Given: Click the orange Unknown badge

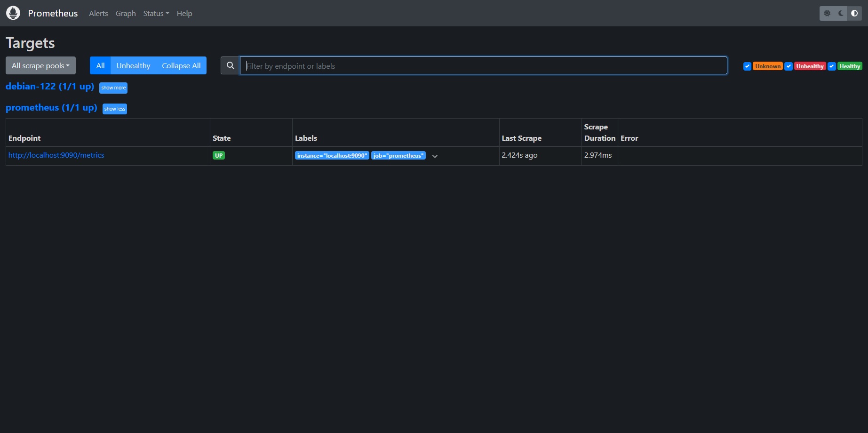Looking at the screenshot, I should click(768, 66).
